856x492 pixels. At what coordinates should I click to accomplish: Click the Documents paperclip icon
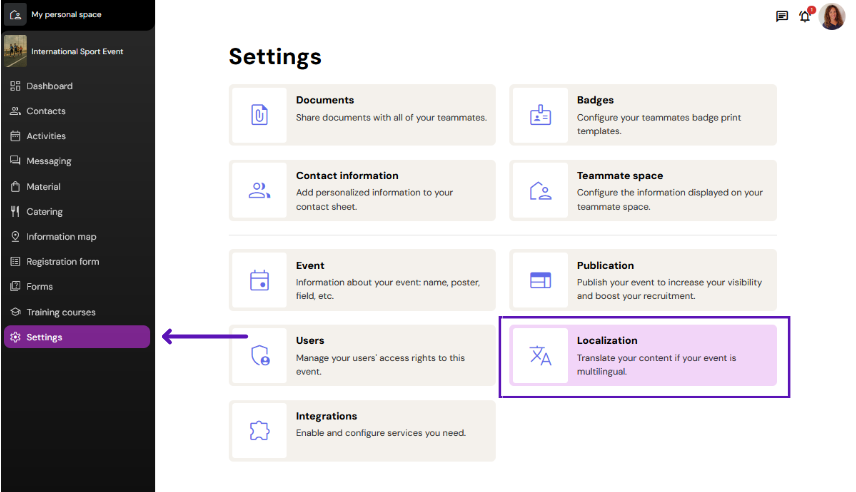[259, 115]
